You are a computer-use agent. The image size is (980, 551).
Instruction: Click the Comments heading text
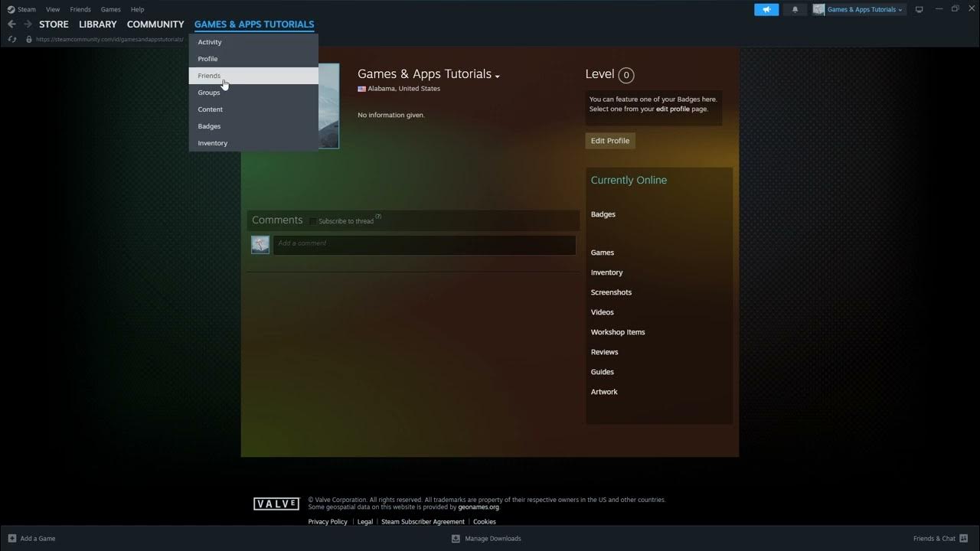click(x=277, y=220)
